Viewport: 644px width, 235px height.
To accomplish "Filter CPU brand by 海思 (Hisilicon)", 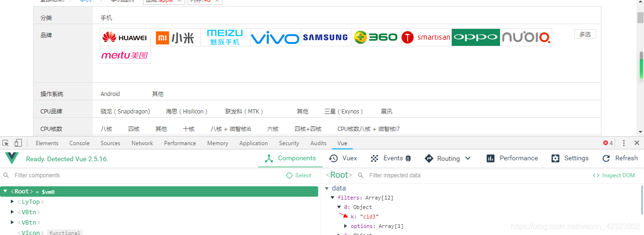I will point(187,111).
